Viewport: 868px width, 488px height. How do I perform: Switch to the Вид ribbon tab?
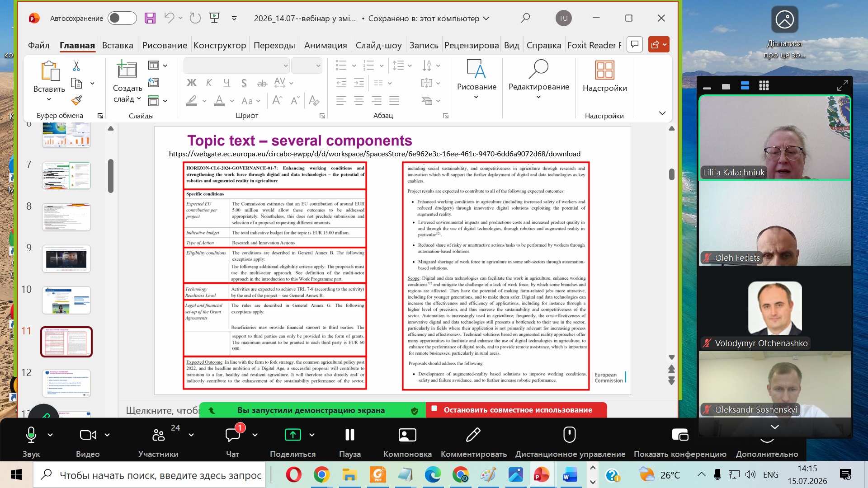pos(511,45)
